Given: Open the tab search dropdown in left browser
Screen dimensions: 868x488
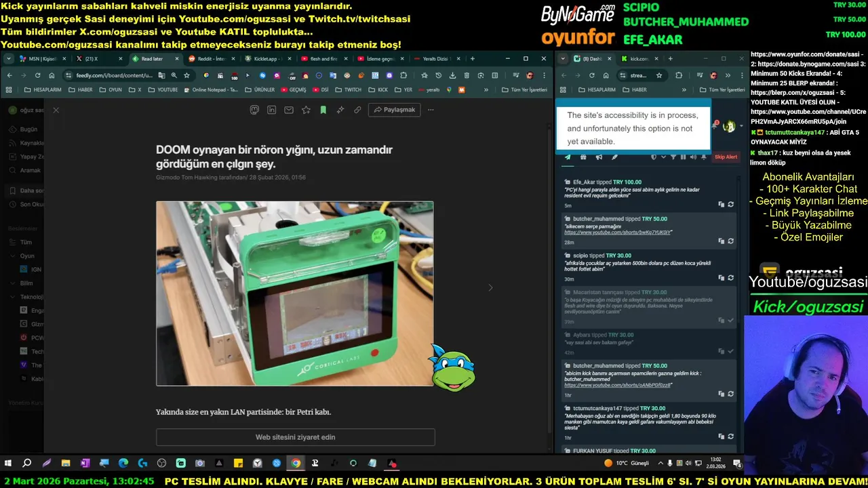Looking at the screenshot, I should (x=9, y=59).
